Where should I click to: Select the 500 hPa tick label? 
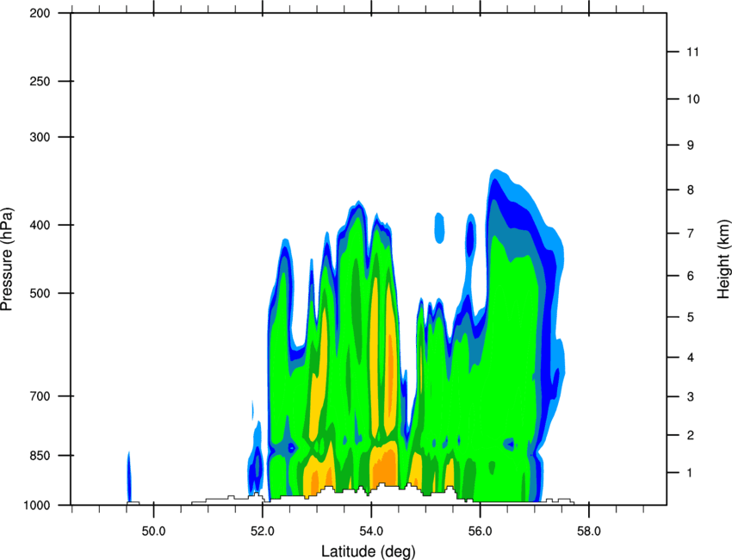[40, 293]
